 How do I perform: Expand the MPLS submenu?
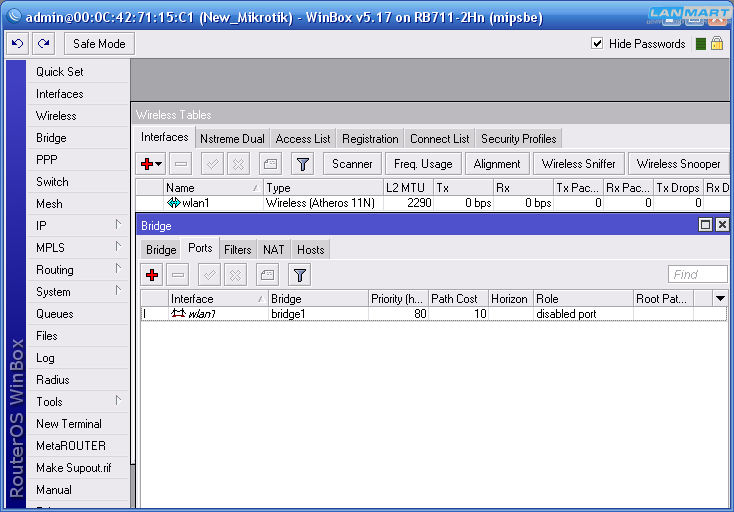click(78, 248)
